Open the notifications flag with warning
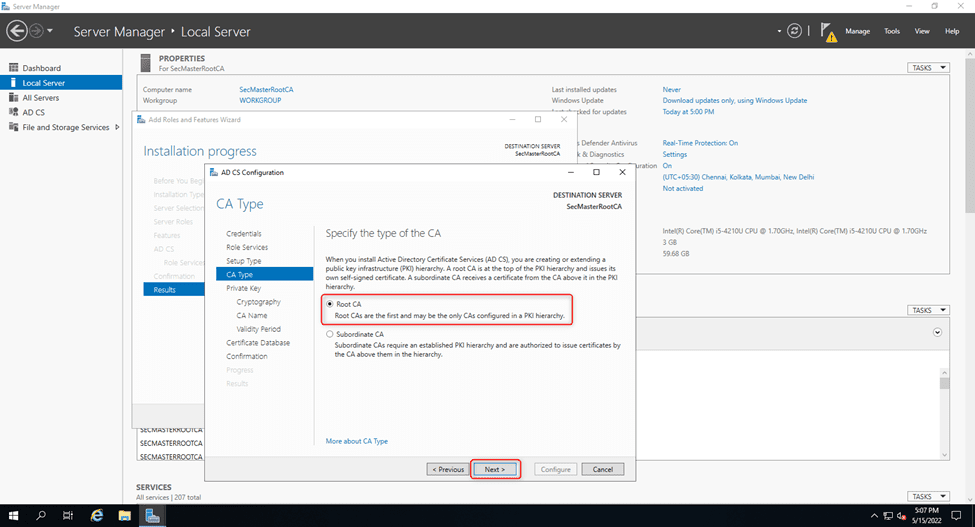 click(828, 32)
